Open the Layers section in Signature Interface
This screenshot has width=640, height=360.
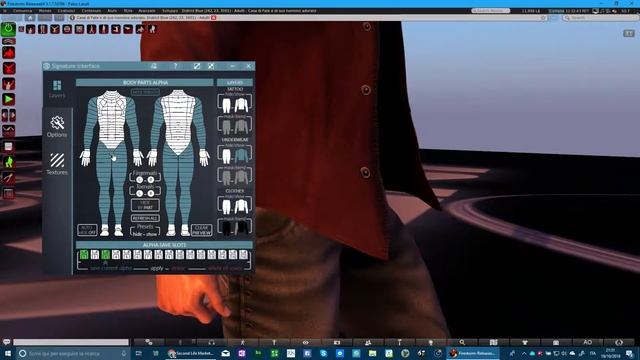[57, 89]
